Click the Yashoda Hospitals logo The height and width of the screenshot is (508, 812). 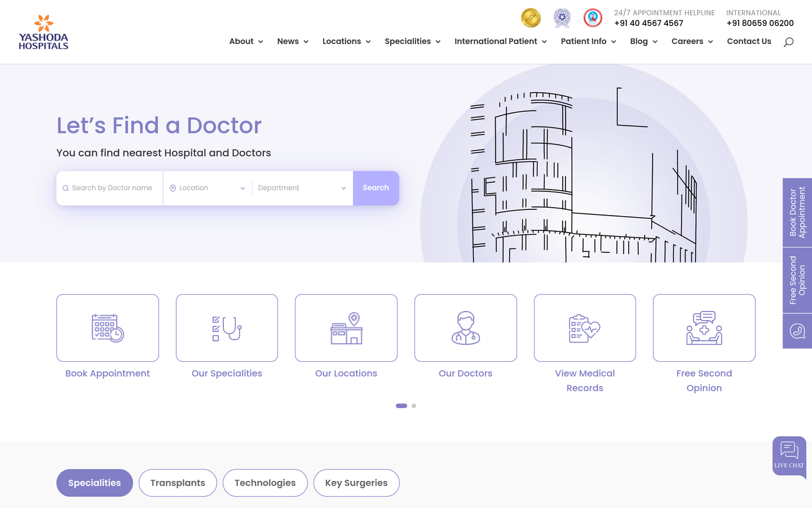coord(43,32)
